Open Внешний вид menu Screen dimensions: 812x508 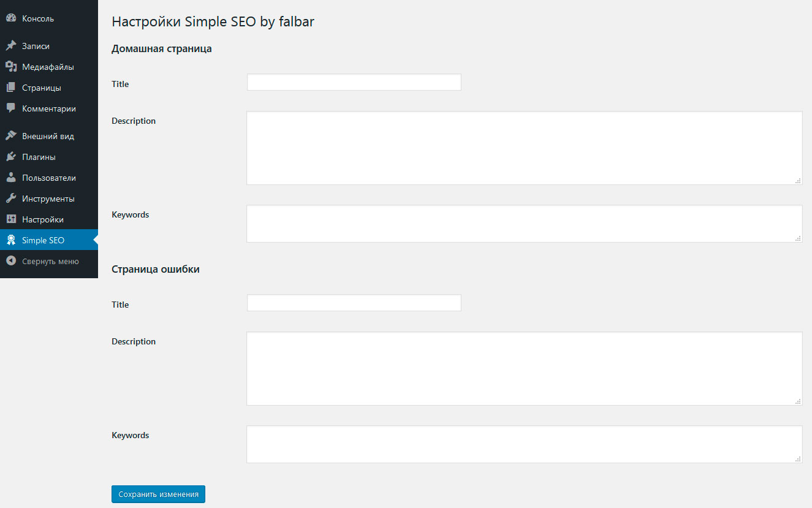[x=49, y=136]
